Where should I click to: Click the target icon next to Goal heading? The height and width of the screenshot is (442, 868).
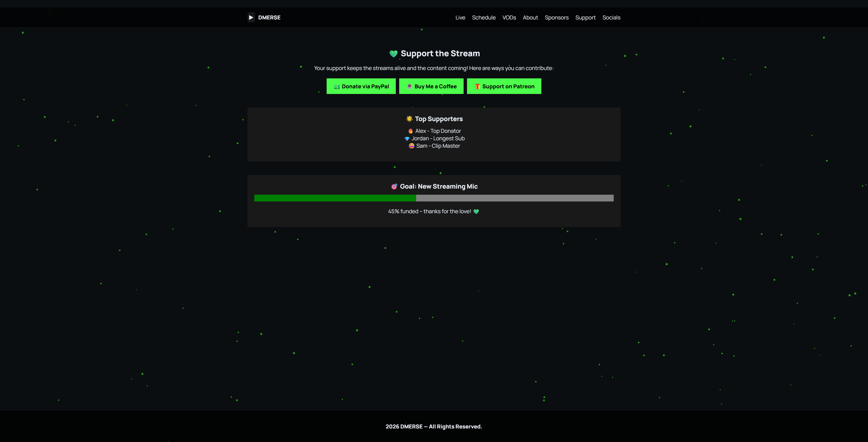coord(394,186)
